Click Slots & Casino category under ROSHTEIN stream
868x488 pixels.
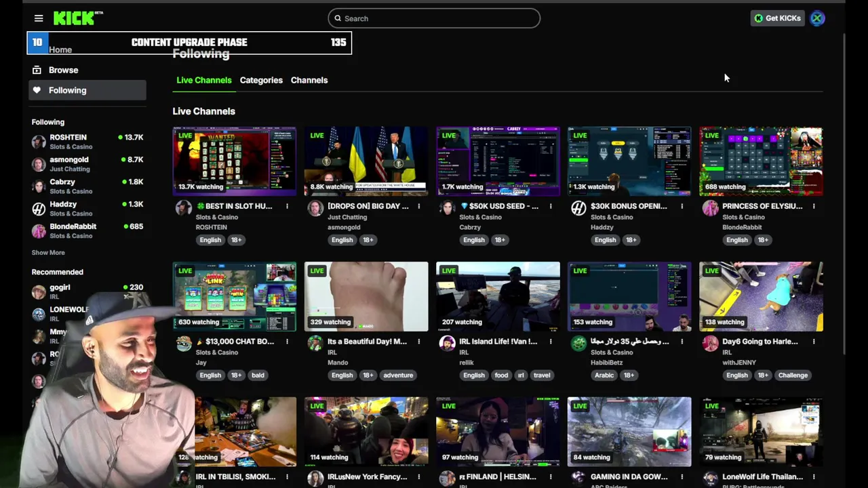[217, 217]
